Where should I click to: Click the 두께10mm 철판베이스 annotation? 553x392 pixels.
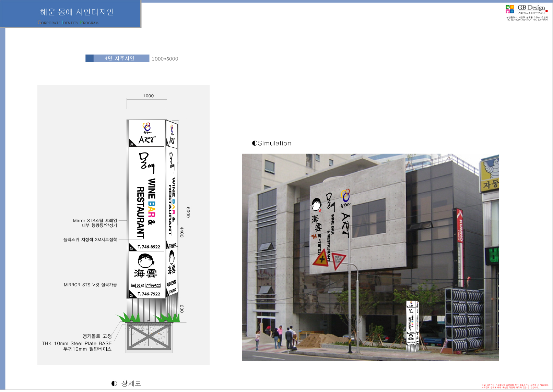point(87,349)
